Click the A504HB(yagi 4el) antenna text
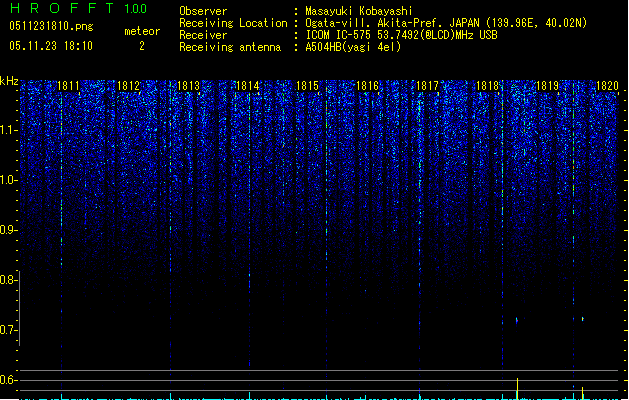The width and height of the screenshot is (629, 400). pos(353,47)
